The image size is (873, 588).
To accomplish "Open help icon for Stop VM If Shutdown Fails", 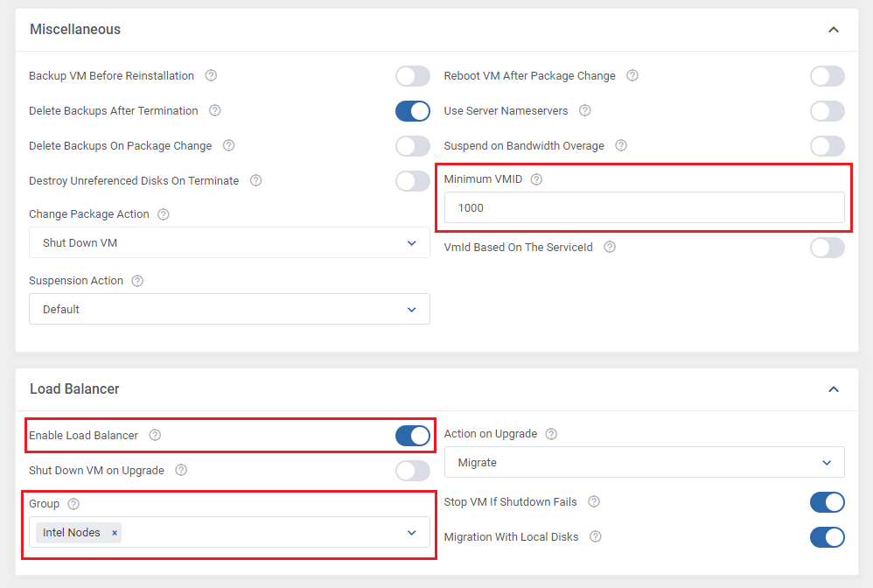I will (594, 501).
